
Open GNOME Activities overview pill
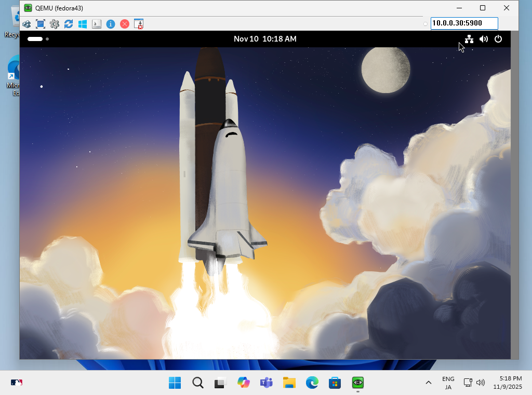(35, 39)
